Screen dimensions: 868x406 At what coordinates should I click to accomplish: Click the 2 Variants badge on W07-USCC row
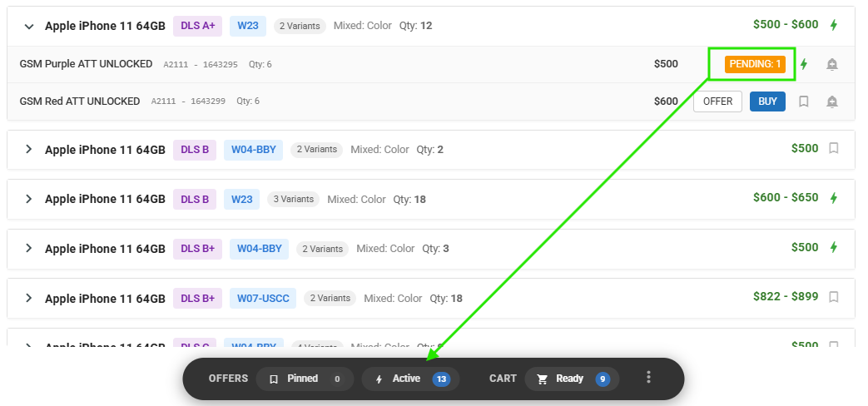click(330, 298)
